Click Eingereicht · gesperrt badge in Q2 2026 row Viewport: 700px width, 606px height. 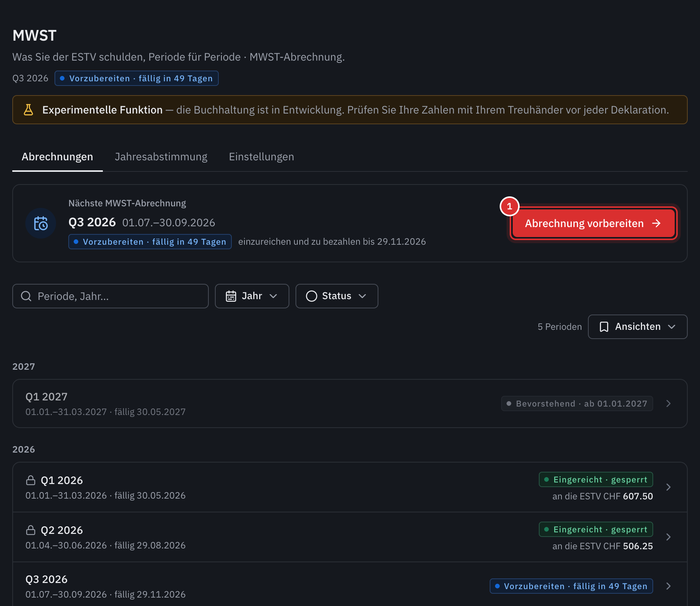[596, 529]
